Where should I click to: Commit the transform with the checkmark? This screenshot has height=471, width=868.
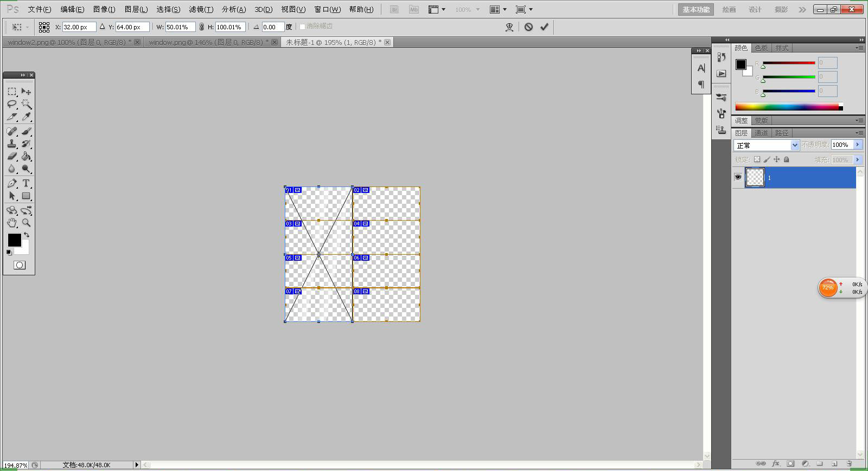(x=544, y=27)
